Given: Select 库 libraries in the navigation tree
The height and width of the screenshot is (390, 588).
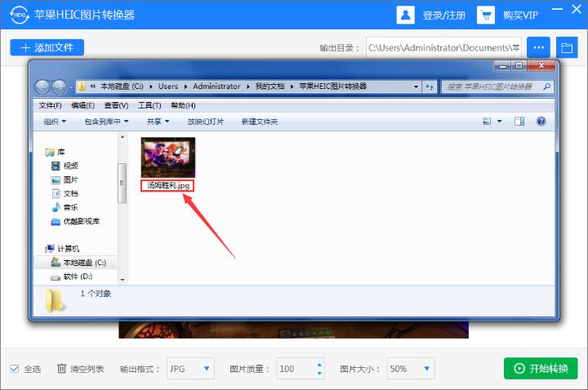Looking at the screenshot, I should click(x=56, y=152).
